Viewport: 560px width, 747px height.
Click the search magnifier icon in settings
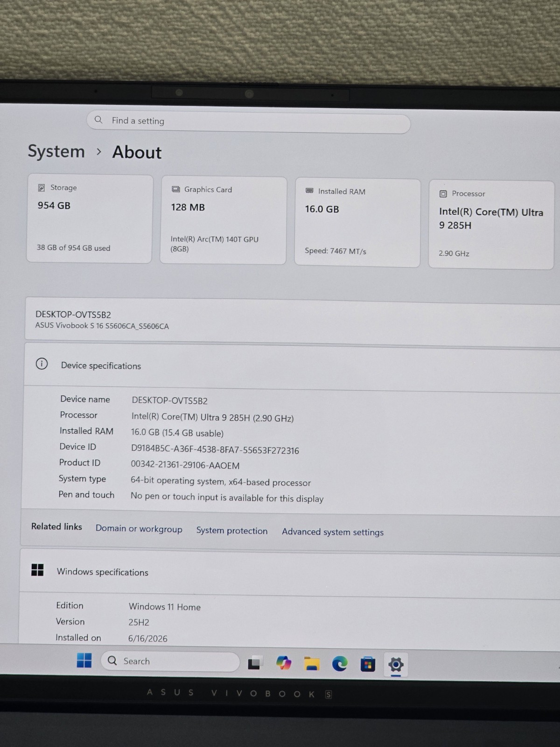98,120
